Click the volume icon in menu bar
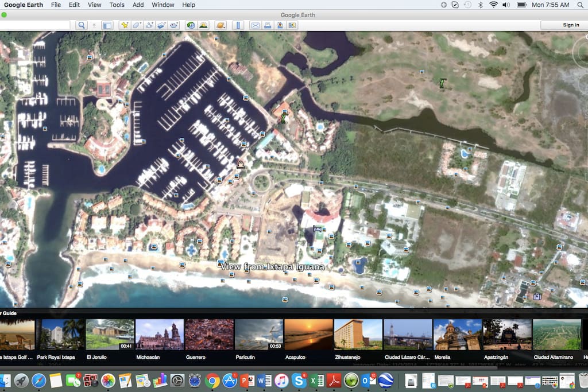This screenshot has height=392, width=588. (x=506, y=5)
